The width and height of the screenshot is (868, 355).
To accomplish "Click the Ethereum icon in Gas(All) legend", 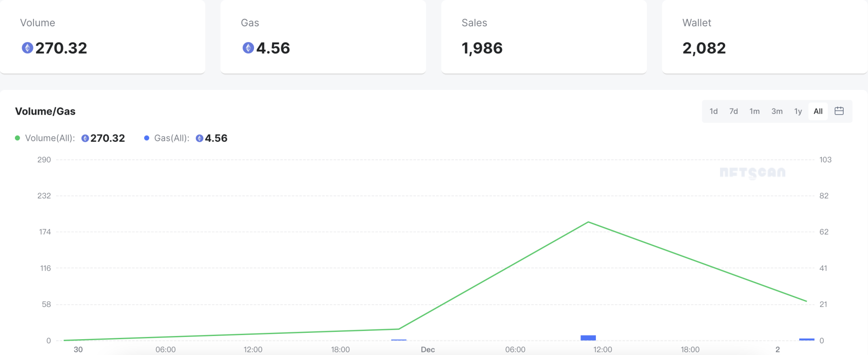I will 199,139.
